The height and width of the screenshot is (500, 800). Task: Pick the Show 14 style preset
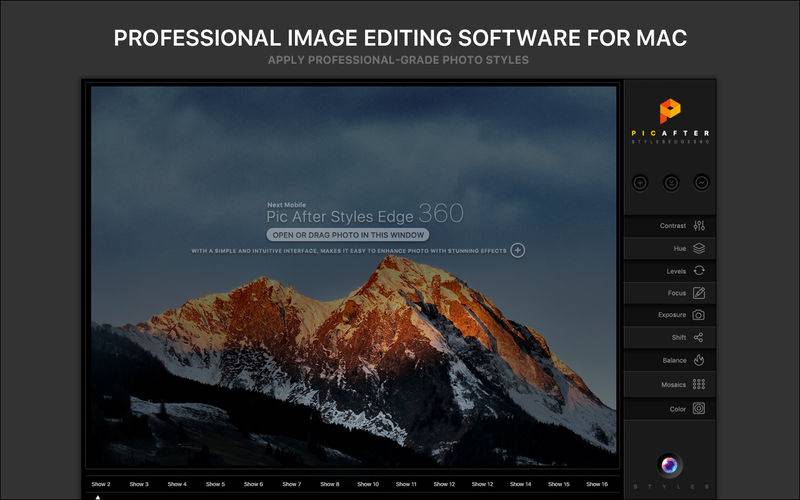520,484
